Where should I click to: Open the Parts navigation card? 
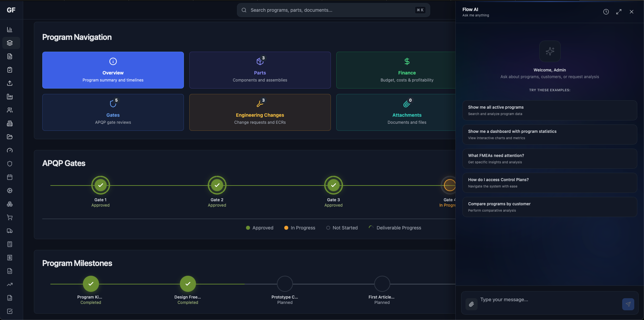(x=260, y=70)
